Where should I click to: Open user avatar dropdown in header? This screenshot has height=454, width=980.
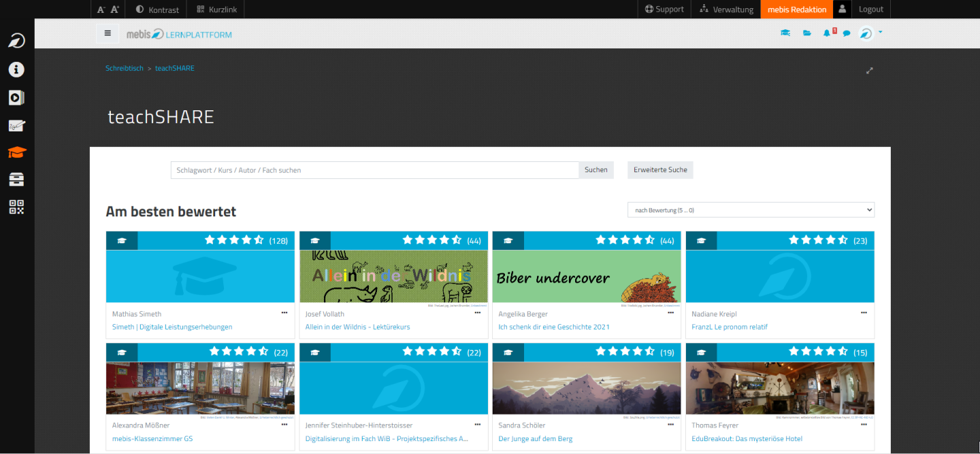point(870,33)
